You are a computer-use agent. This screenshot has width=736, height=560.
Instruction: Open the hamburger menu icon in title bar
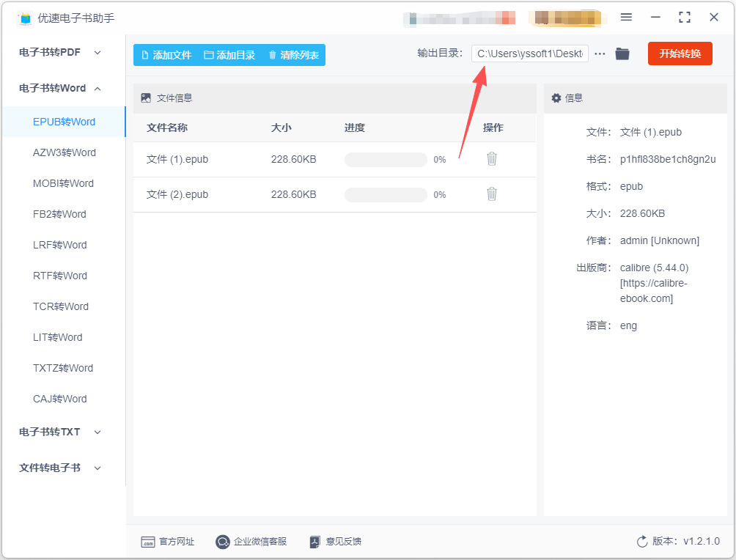[x=626, y=18]
